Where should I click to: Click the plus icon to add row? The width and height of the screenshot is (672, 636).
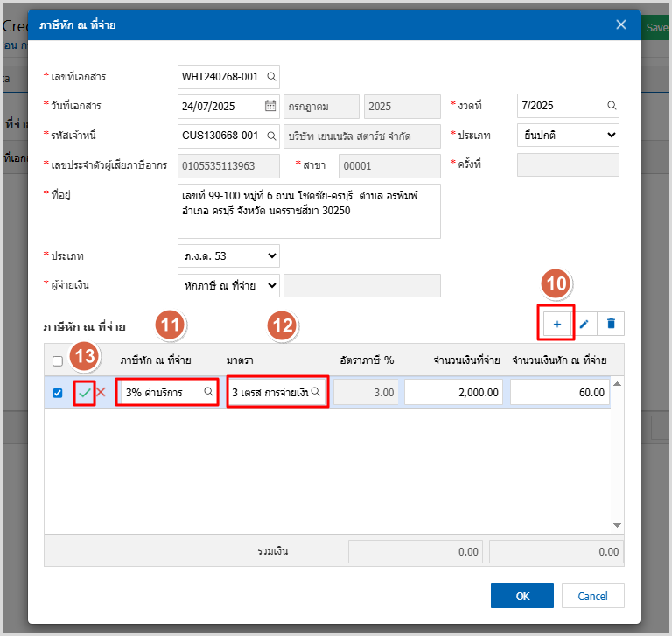click(x=556, y=324)
